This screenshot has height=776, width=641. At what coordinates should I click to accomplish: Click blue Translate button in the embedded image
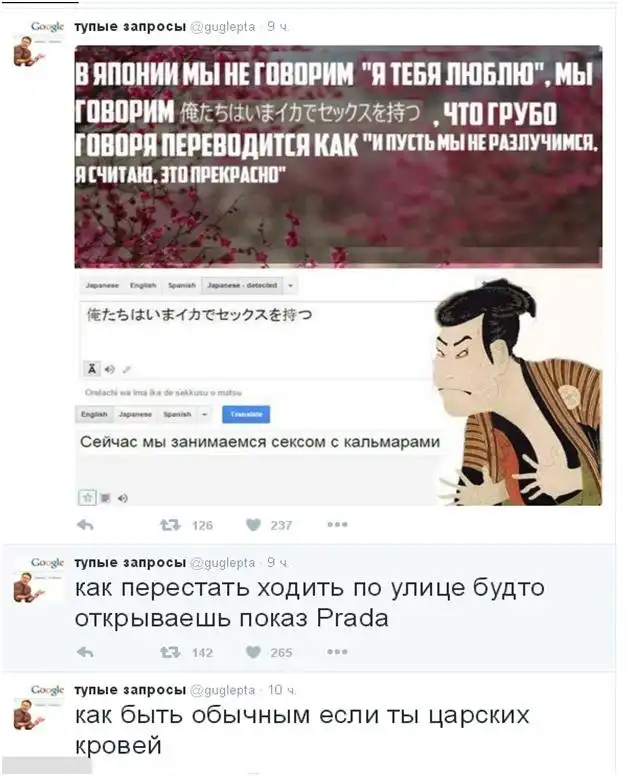click(246, 414)
